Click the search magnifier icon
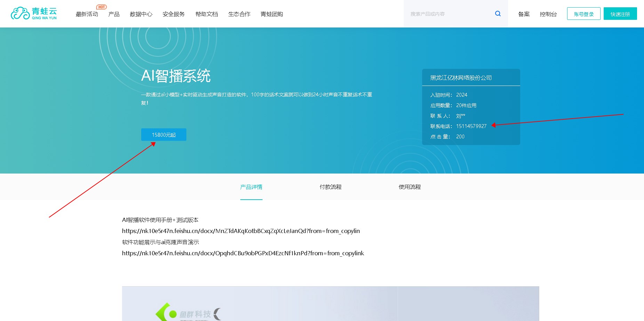This screenshot has height=321, width=644. pyautogui.click(x=498, y=14)
